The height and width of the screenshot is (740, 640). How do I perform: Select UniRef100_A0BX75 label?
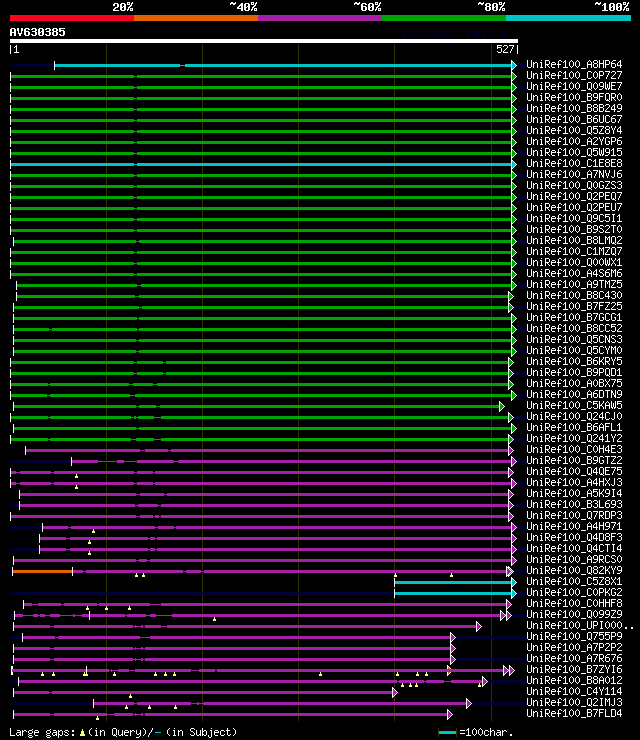tap(574, 384)
